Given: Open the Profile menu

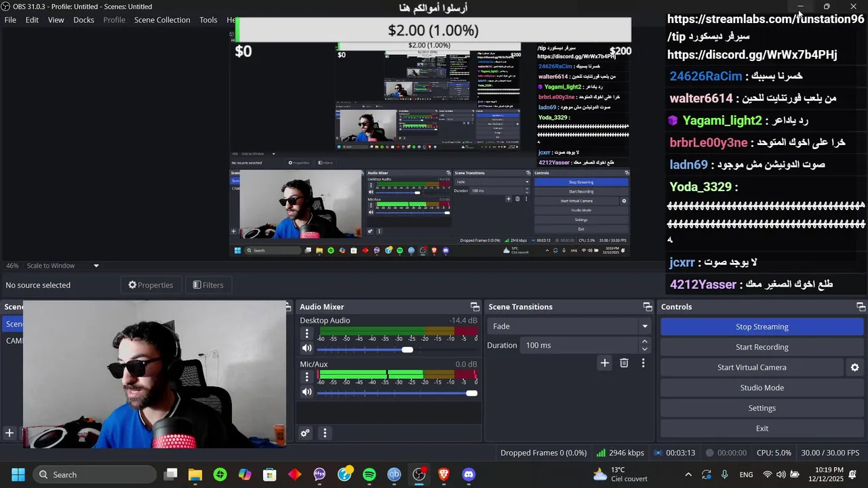Looking at the screenshot, I should pyautogui.click(x=114, y=20).
